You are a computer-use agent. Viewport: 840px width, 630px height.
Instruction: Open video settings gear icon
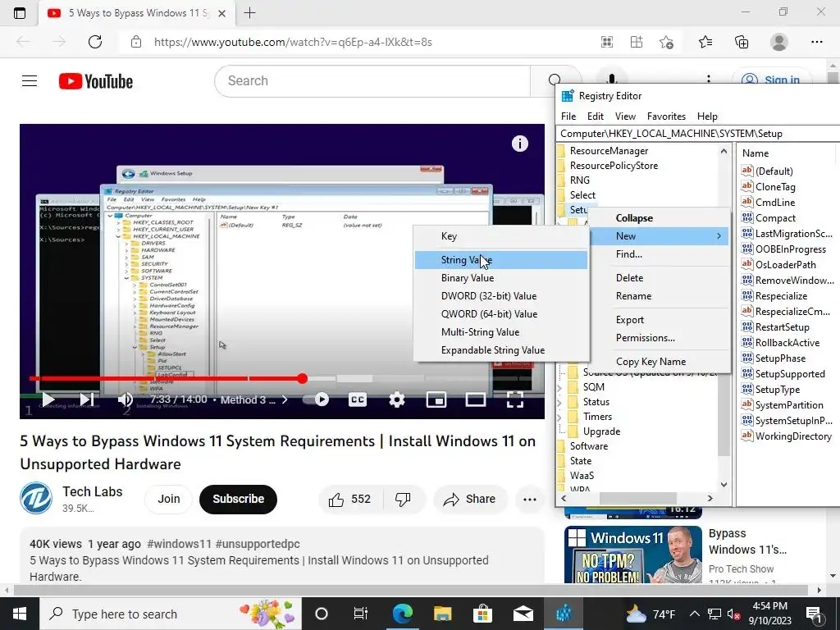click(x=397, y=399)
